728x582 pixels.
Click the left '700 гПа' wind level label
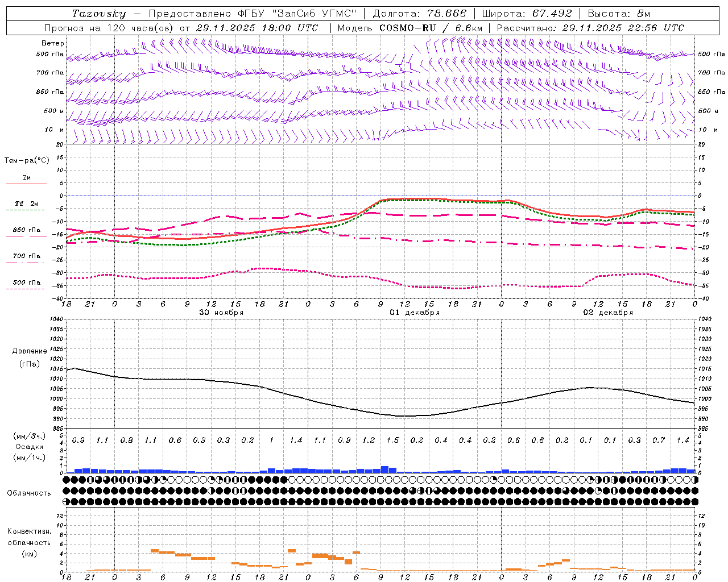(50, 73)
